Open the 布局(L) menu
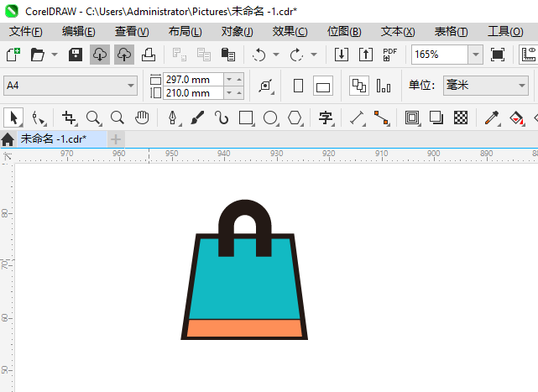Image resolution: width=538 pixels, height=392 pixels. (x=185, y=32)
